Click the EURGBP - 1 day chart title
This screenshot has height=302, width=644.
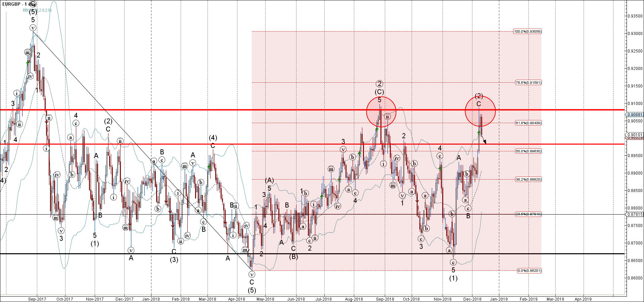(x=18, y=4)
